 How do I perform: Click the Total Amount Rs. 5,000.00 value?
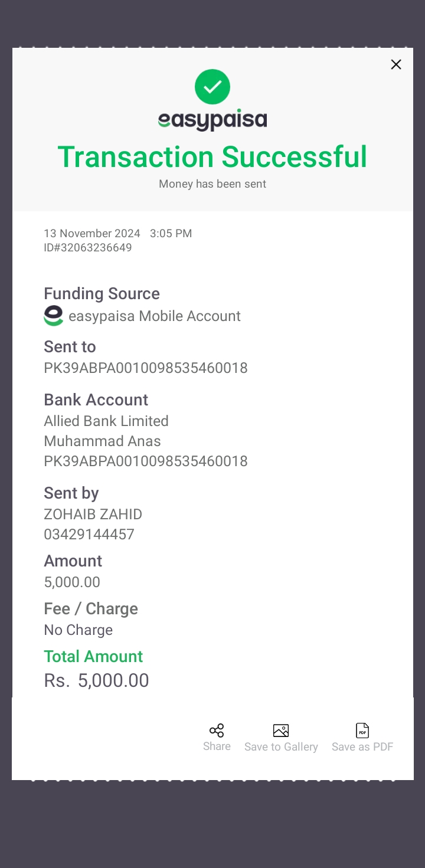96,681
